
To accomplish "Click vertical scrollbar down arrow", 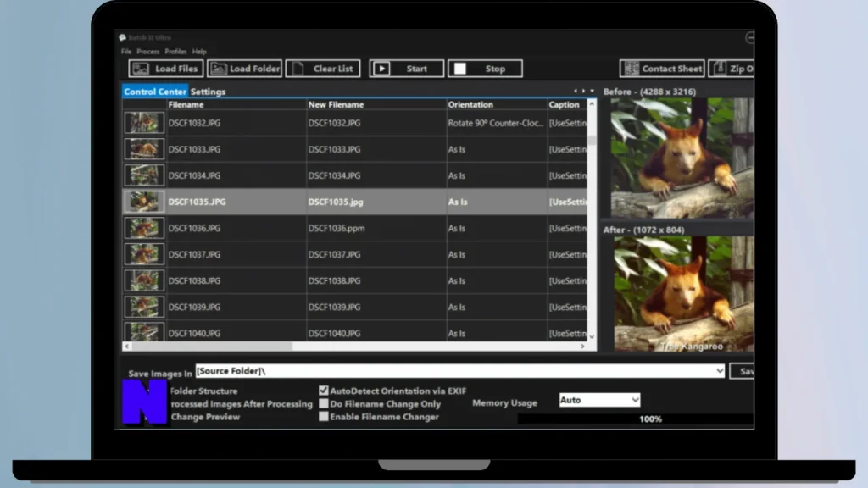I will tap(592, 336).
